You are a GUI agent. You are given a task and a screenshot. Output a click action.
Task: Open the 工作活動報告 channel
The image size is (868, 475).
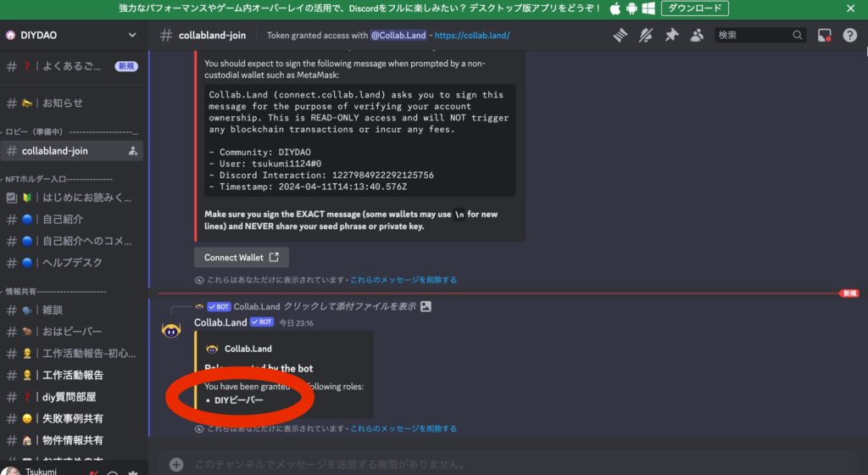tap(72, 375)
